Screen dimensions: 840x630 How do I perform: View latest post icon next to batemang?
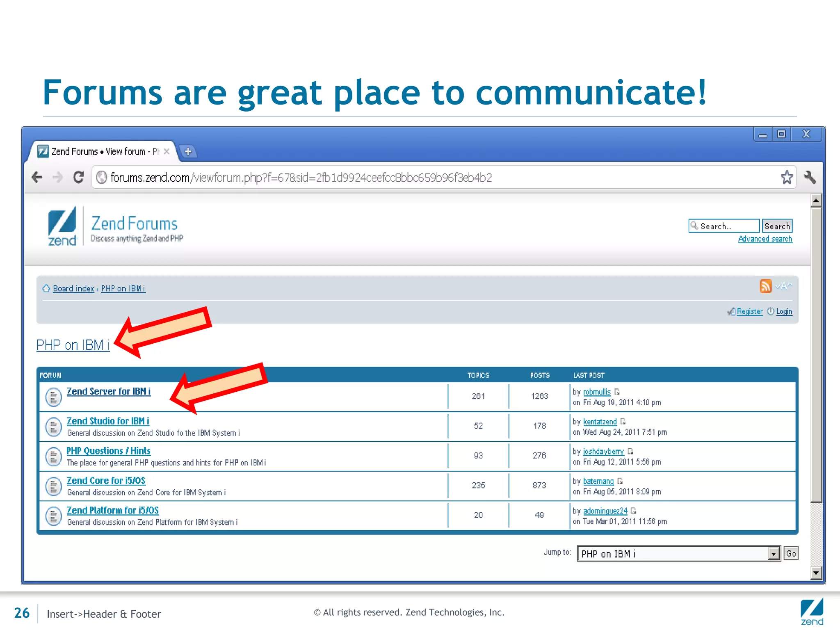(620, 481)
